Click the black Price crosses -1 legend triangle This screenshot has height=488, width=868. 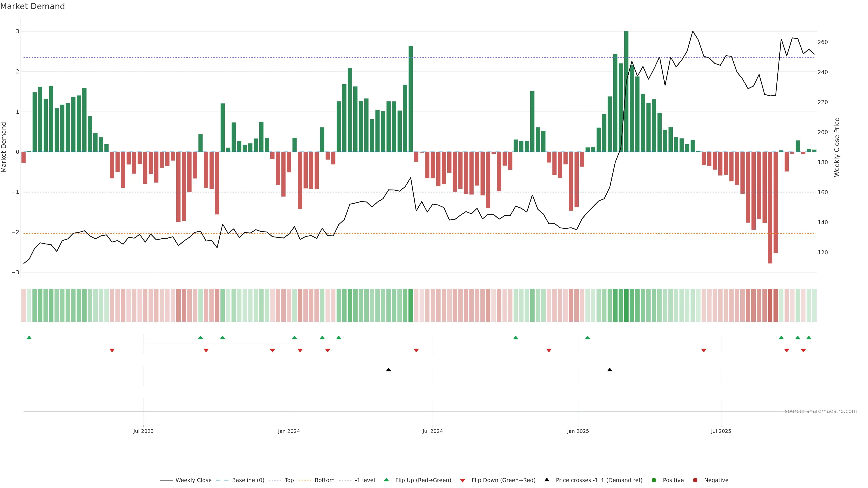click(x=547, y=480)
